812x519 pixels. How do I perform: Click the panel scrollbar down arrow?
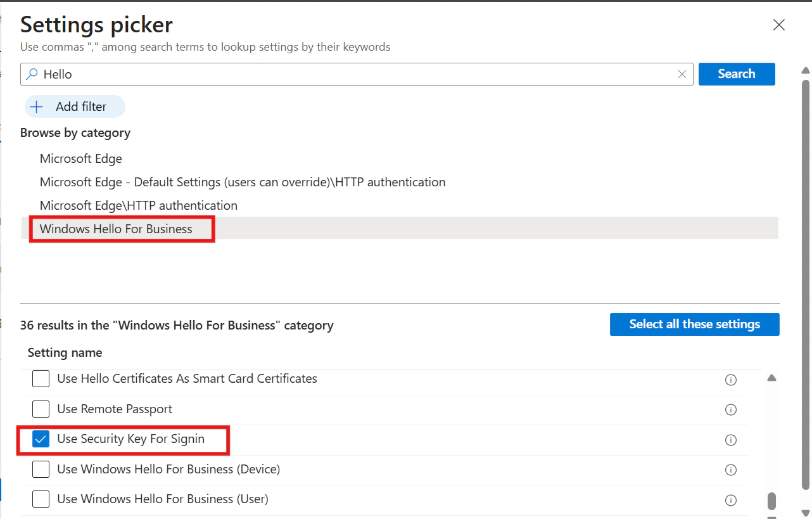806,513
